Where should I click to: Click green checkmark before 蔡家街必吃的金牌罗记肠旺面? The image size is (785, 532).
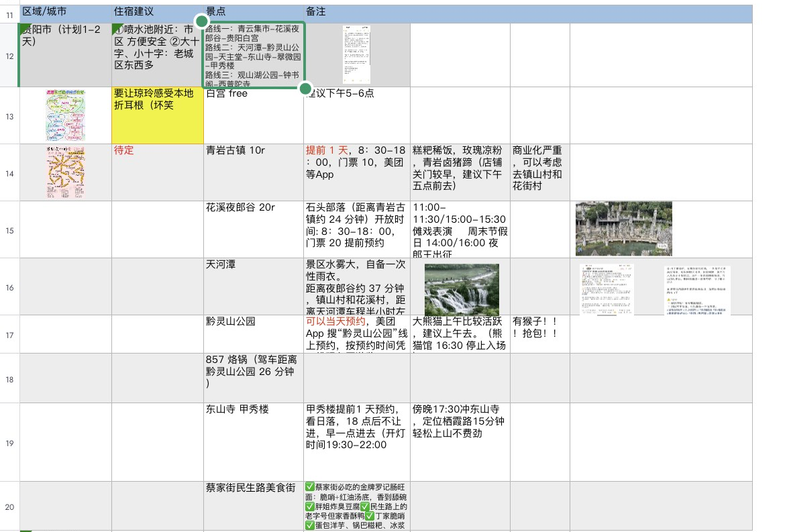coord(310,487)
